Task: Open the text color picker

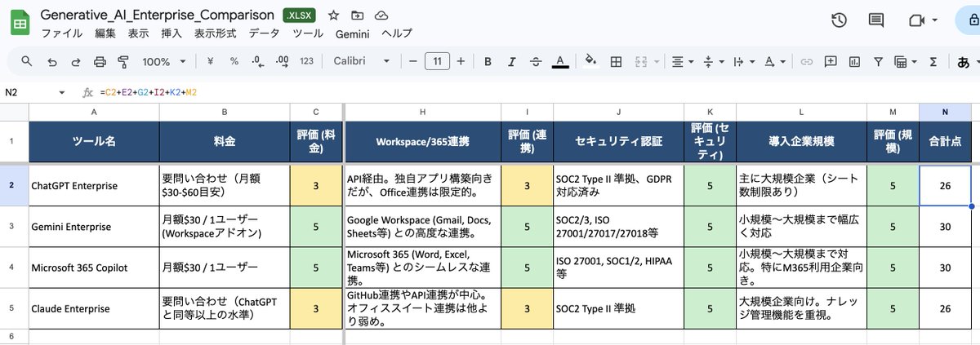Action: (560, 61)
